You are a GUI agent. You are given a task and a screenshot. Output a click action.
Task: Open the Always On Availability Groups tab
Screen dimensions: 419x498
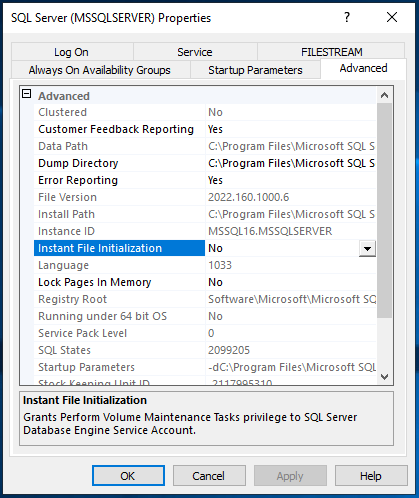click(100, 70)
